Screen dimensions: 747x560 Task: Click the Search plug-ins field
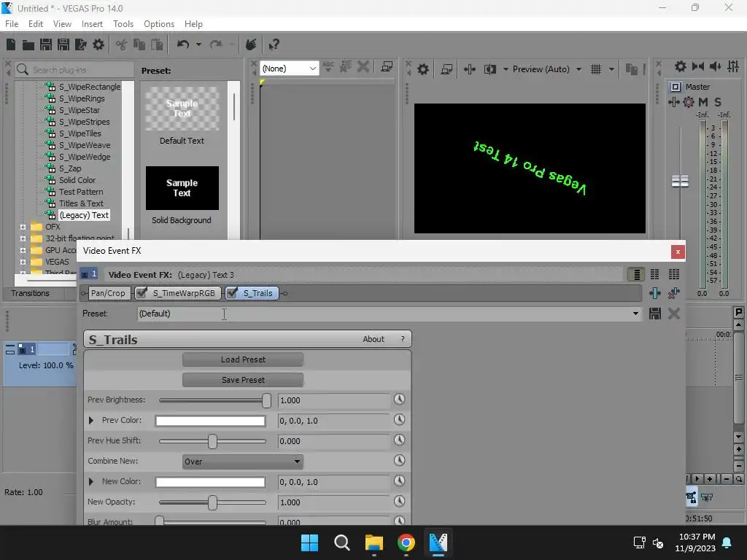click(x=74, y=69)
